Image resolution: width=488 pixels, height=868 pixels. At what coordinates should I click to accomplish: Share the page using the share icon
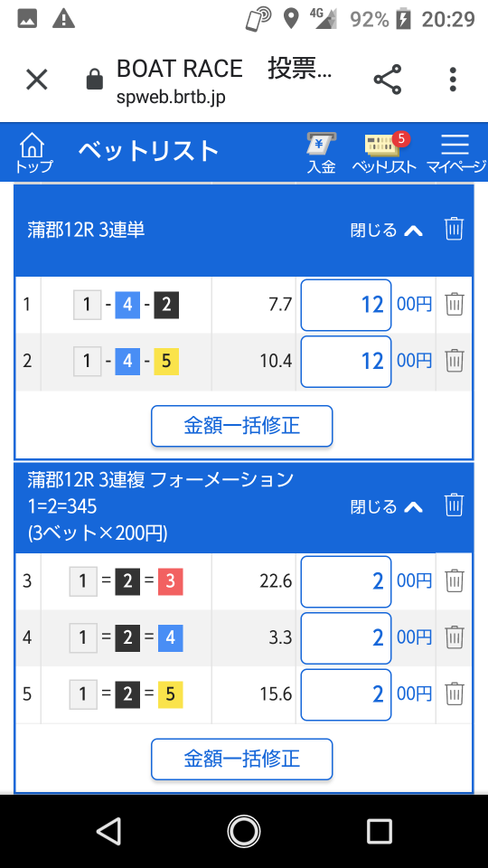point(388,80)
